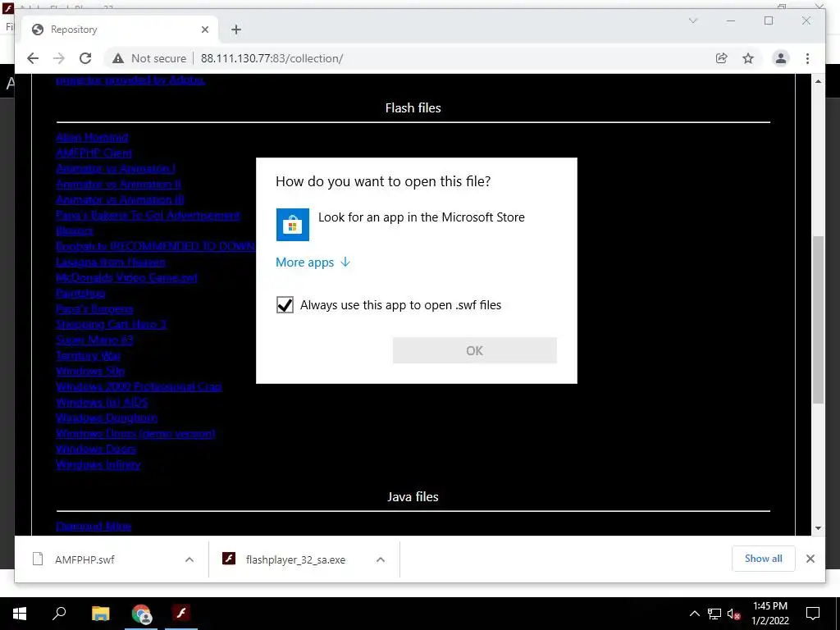This screenshot has width=840, height=630.
Task: Open Windows Doors (demo version) link
Action: coord(135,433)
